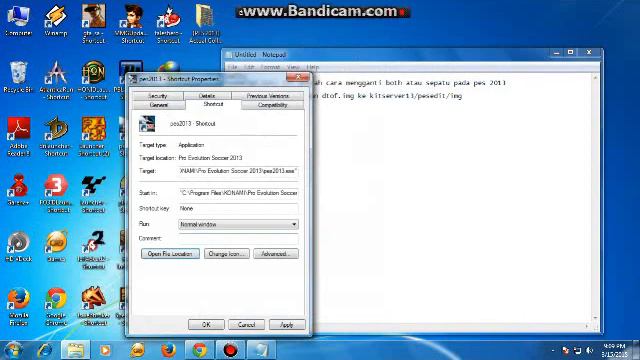Open Notepad's Help menu
Image resolution: width=640 pixels, height=360 pixels.
point(312,67)
